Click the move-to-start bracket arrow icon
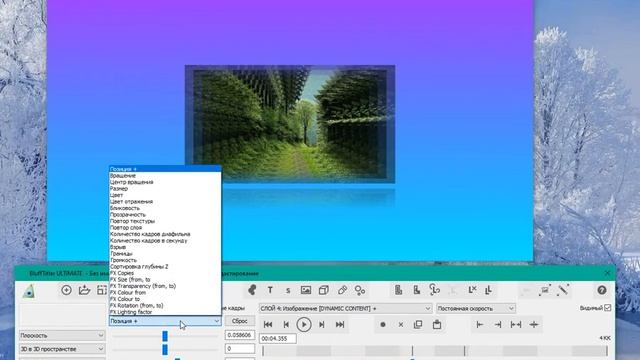This screenshot has width=640, height=360. pyautogui.click(x=480, y=324)
